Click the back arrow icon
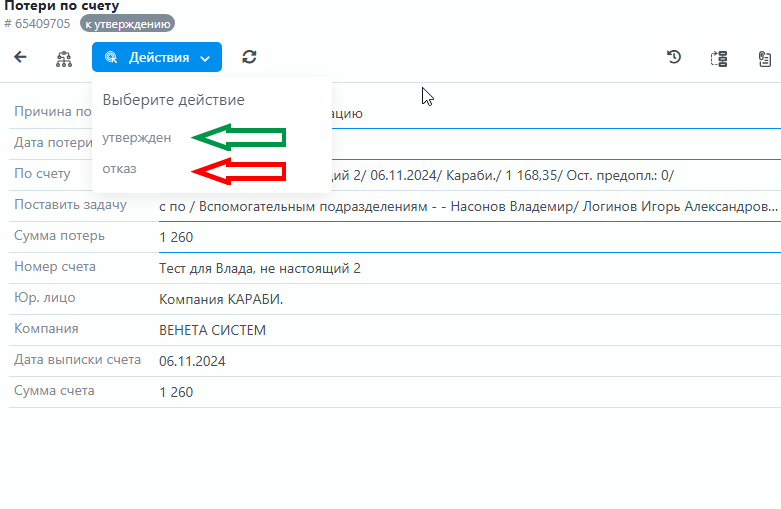The height and width of the screenshot is (509, 781). [20, 58]
